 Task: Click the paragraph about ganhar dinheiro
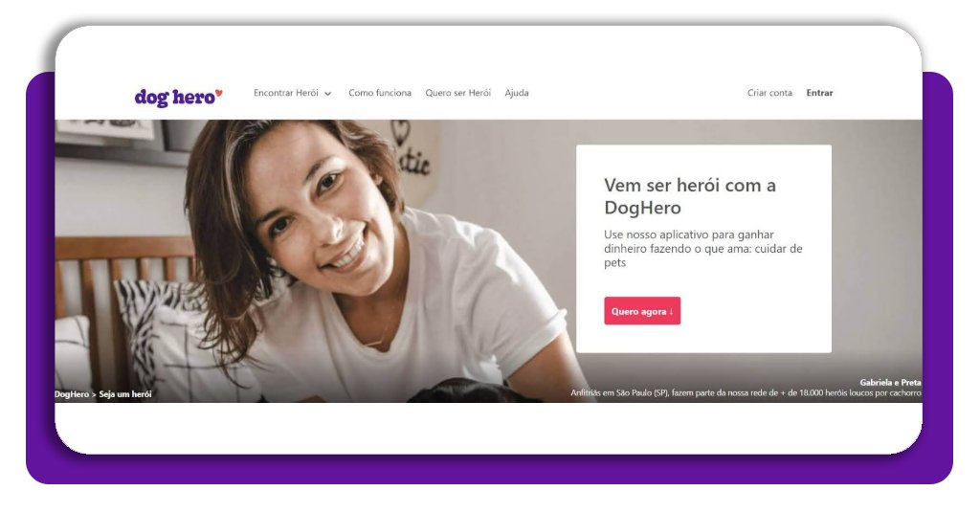coord(703,249)
